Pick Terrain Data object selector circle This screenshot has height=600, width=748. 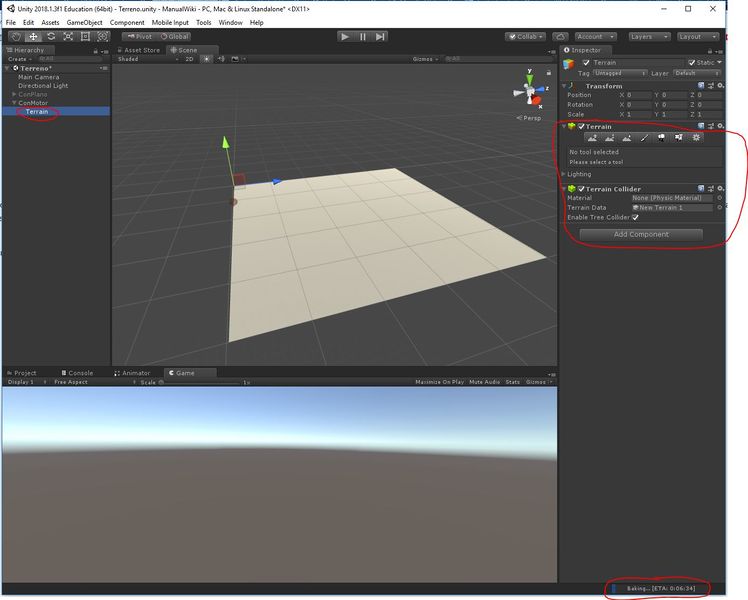click(x=719, y=207)
